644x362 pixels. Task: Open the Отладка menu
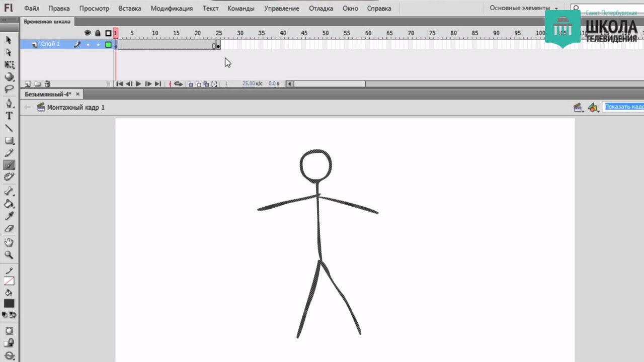pos(321,9)
